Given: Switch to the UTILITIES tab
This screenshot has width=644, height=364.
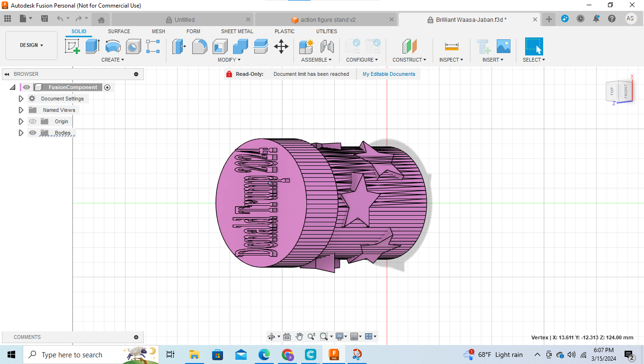Looking at the screenshot, I should (x=327, y=31).
